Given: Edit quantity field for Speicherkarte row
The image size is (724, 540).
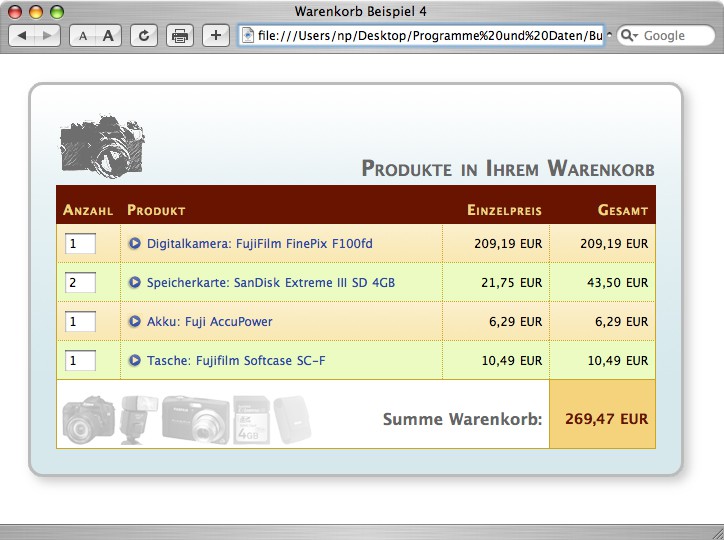Looking at the screenshot, I should [80, 282].
